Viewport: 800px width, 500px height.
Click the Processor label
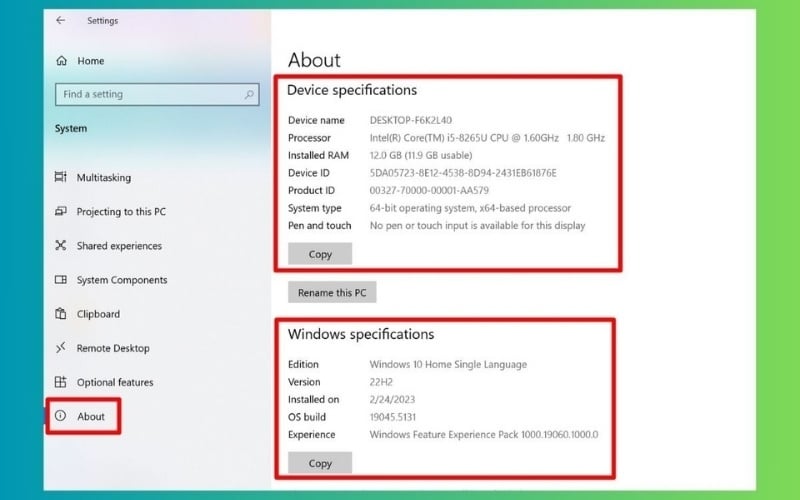click(x=309, y=138)
